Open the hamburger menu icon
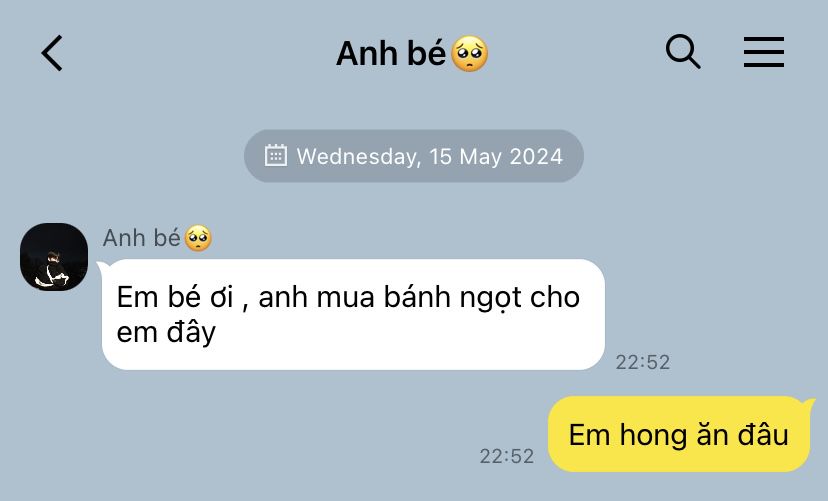This screenshot has height=501, width=828. point(764,52)
